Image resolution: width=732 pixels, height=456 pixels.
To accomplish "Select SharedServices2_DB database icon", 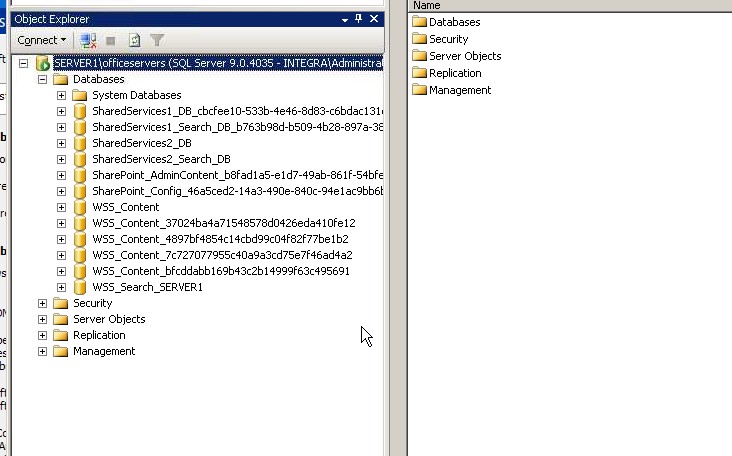I will click(x=80, y=143).
